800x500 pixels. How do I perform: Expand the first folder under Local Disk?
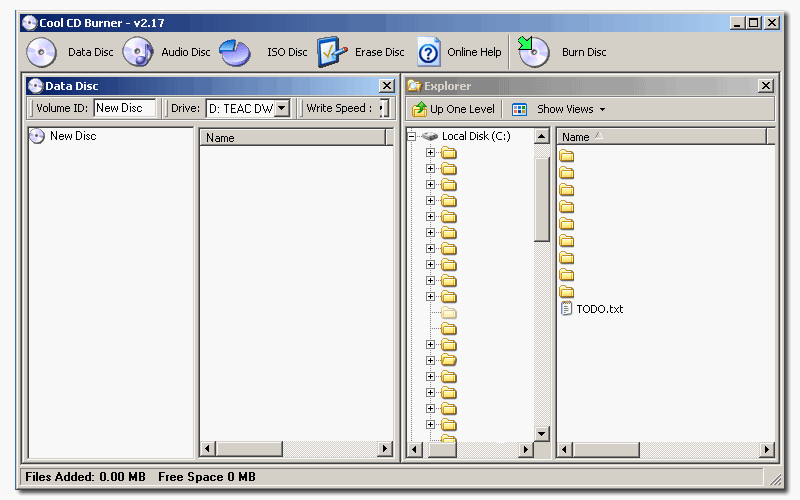[430, 153]
